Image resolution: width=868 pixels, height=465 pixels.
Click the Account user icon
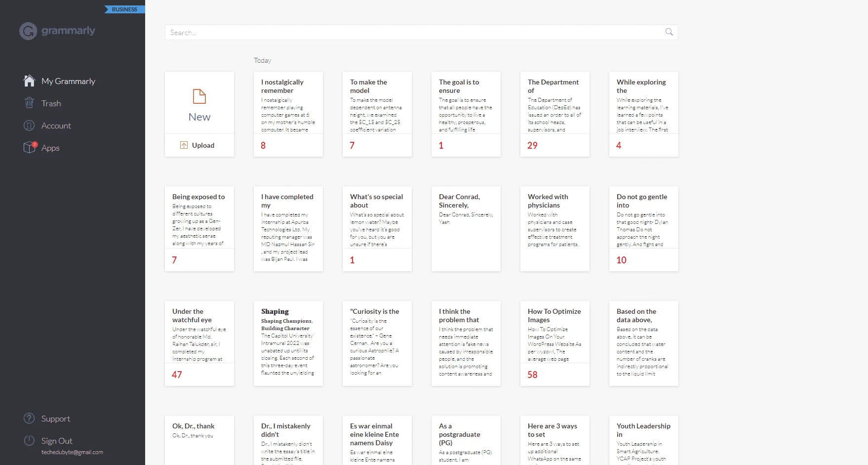click(x=29, y=126)
